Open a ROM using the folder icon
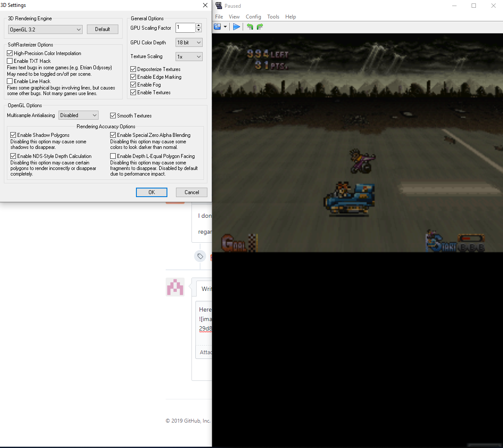503x448 pixels. (216, 26)
